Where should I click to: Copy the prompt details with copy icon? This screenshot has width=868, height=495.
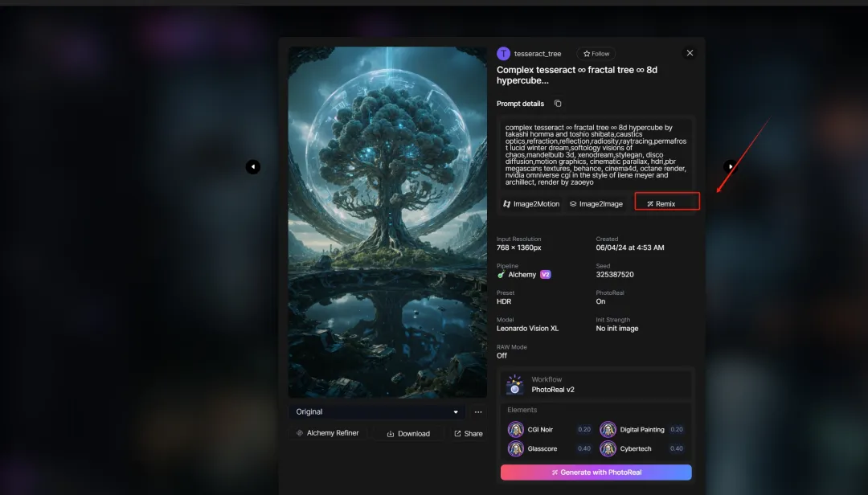point(558,104)
